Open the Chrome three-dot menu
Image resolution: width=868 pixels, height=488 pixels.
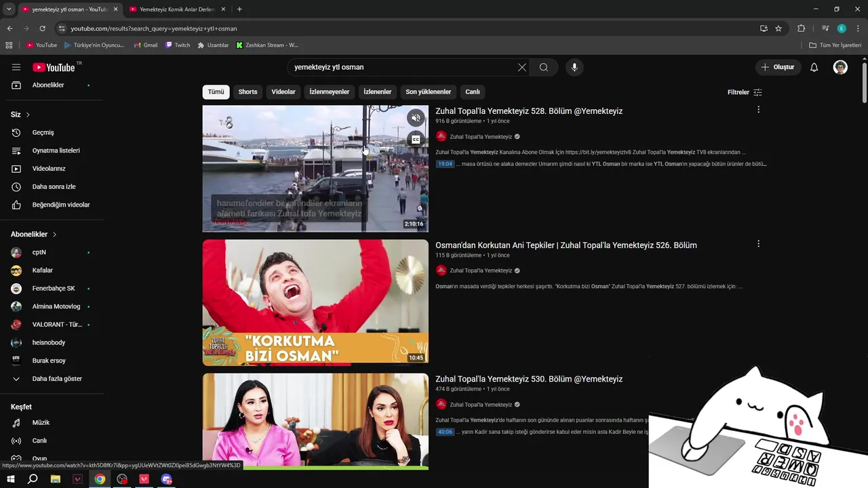pyautogui.click(x=858, y=28)
